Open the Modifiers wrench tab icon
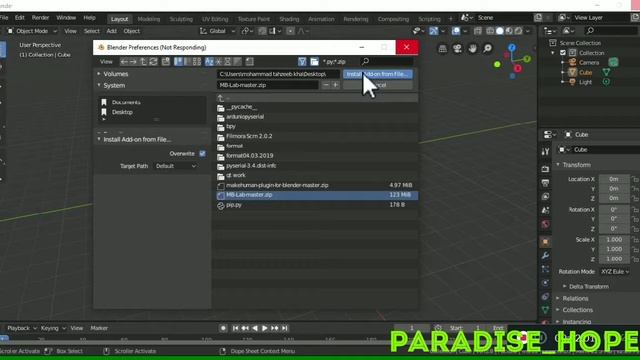 pyautogui.click(x=545, y=256)
